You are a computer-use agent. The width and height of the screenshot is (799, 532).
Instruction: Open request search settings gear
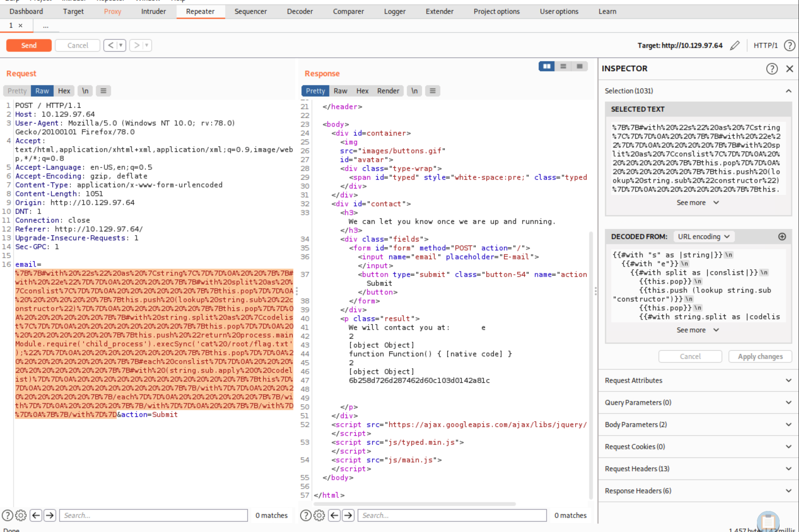point(21,515)
